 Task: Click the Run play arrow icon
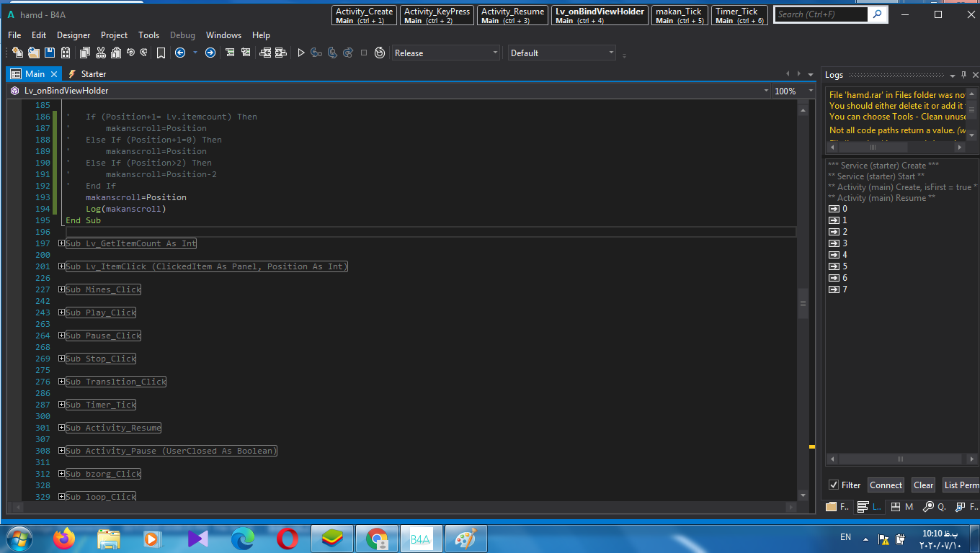tap(301, 53)
